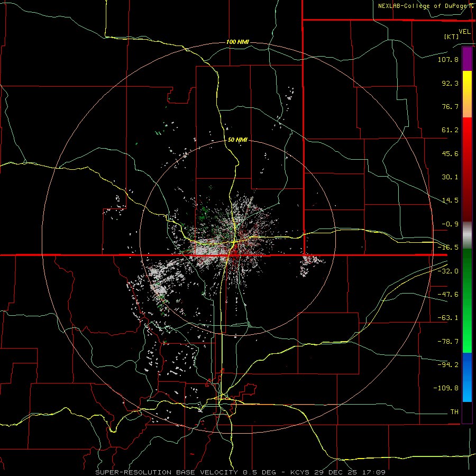Pick the green segment of the velocity color bar
The width and height of the screenshot is (476, 476).
point(467,300)
